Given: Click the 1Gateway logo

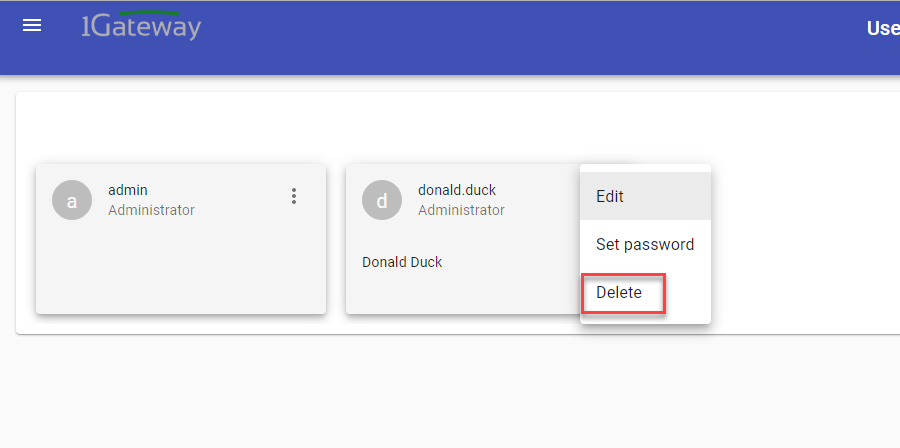Looking at the screenshot, I should coord(141,27).
